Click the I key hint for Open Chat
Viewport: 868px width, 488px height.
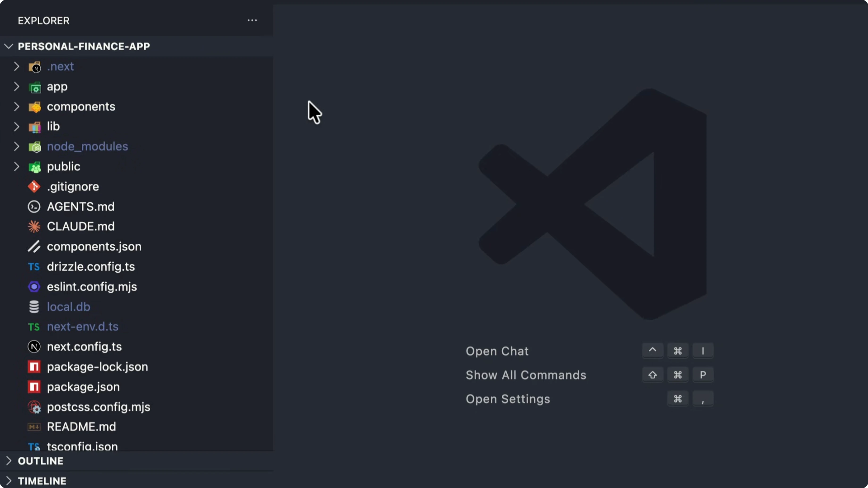703,351
